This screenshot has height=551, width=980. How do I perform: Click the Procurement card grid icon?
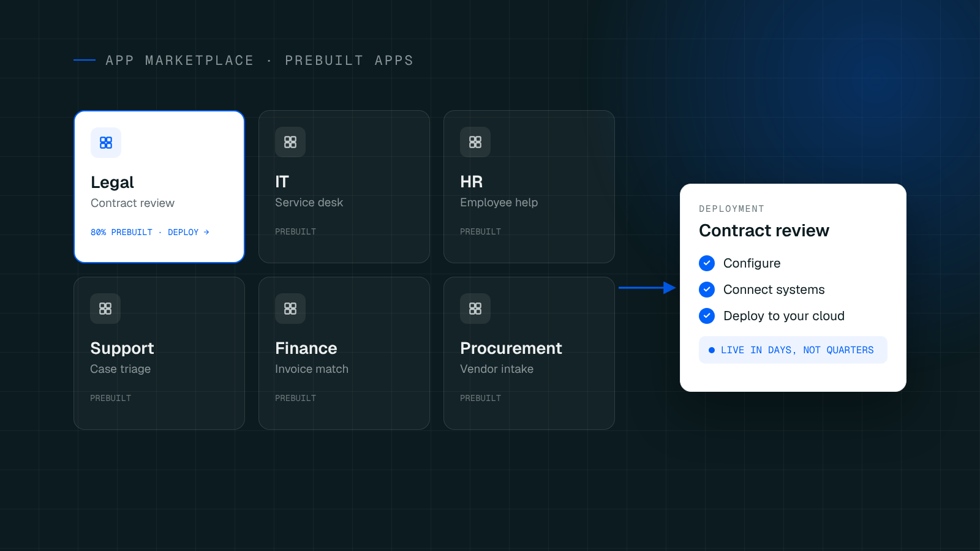pos(475,309)
